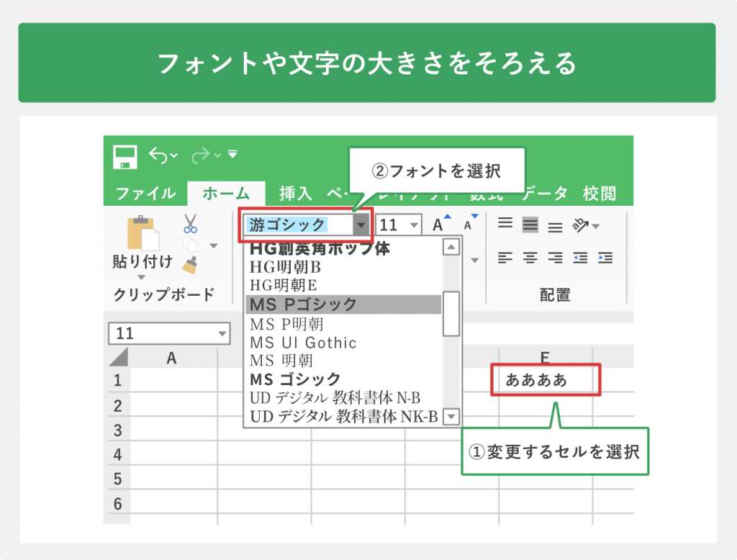737x560 pixels.
Task: Click the Redo arrow icon
Action: pos(202,155)
